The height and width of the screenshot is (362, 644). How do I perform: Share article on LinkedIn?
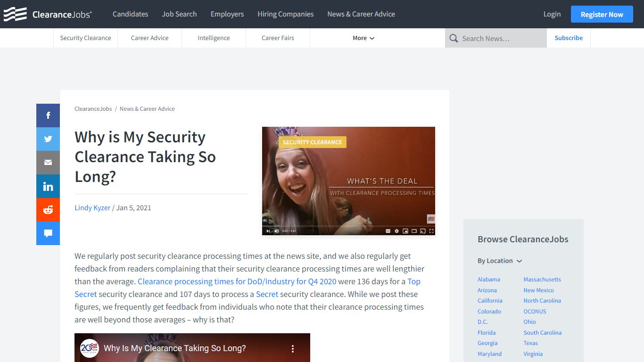pyautogui.click(x=48, y=186)
